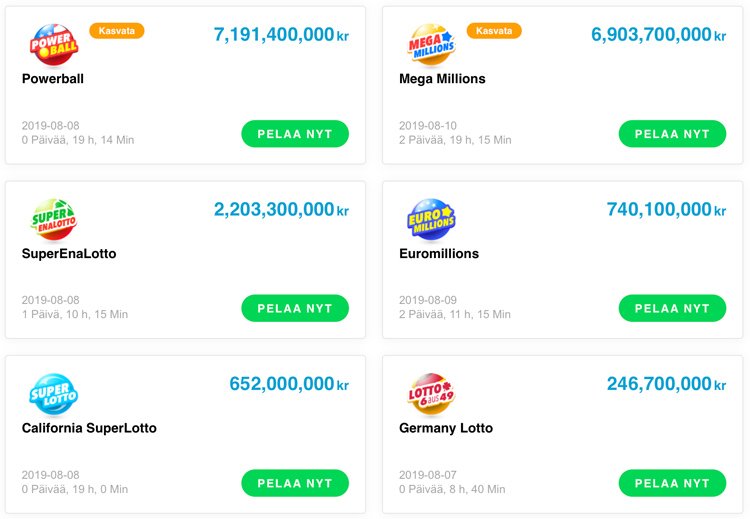Click the SuperEnalotto logo icon
This screenshot has height=519, width=750.
(x=53, y=220)
